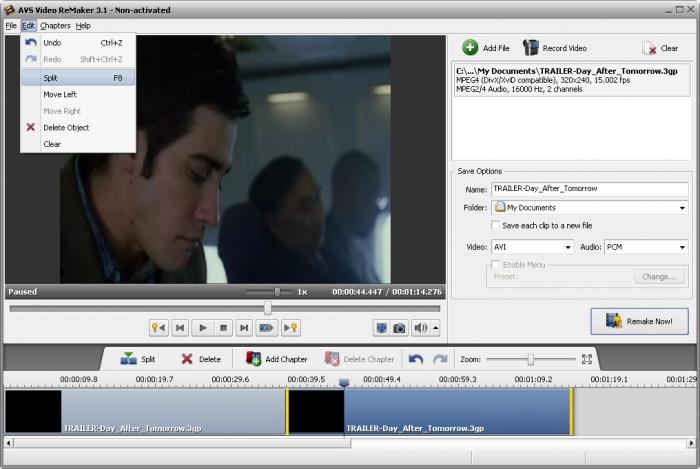Click Record Video camera icon
Image resolution: width=700 pixels, height=469 pixels.
point(531,47)
